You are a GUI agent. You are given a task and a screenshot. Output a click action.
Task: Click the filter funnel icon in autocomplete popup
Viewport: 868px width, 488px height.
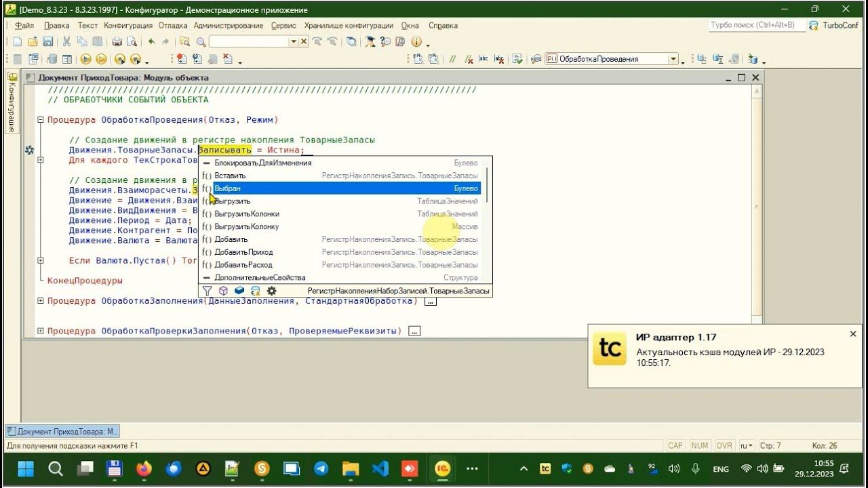point(208,291)
